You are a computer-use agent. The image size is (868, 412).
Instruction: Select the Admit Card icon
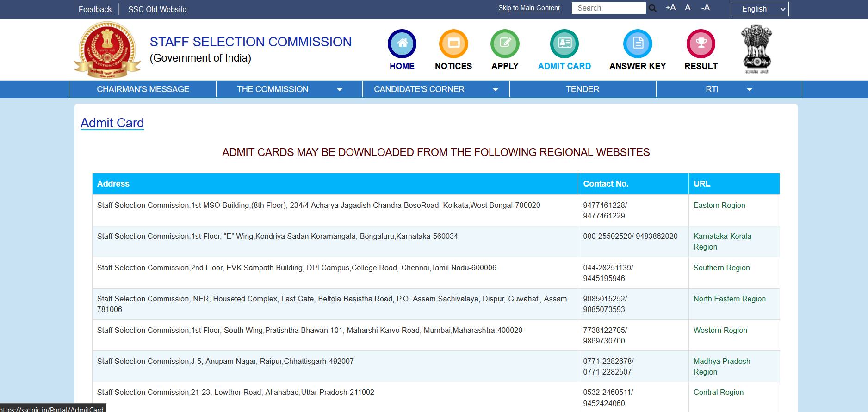[x=564, y=44]
